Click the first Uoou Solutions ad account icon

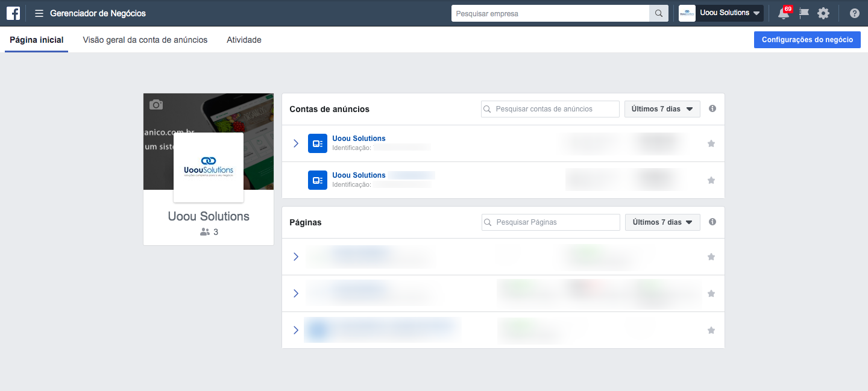pyautogui.click(x=318, y=143)
